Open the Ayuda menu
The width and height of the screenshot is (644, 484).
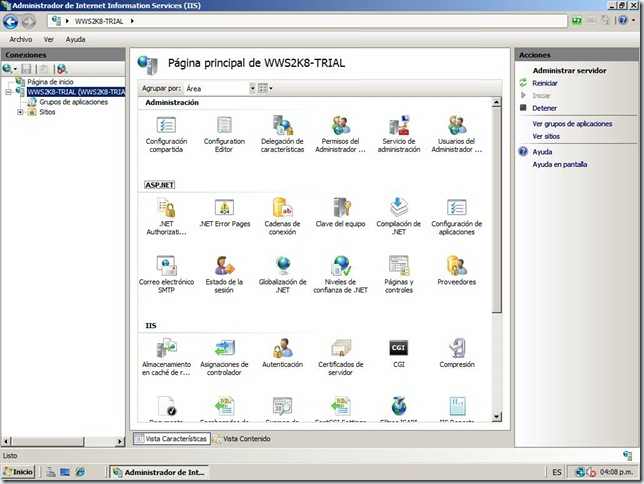(75, 39)
